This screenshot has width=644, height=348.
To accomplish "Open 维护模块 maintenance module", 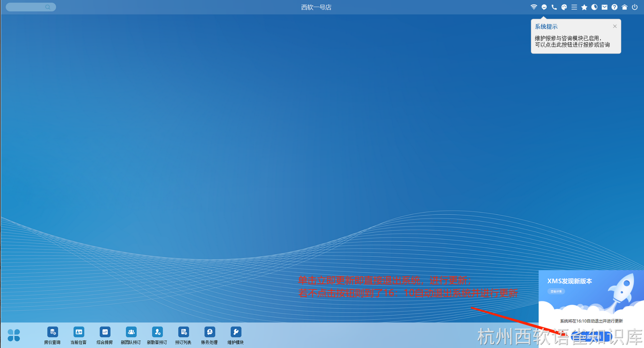I will pyautogui.click(x=235, y=335).
